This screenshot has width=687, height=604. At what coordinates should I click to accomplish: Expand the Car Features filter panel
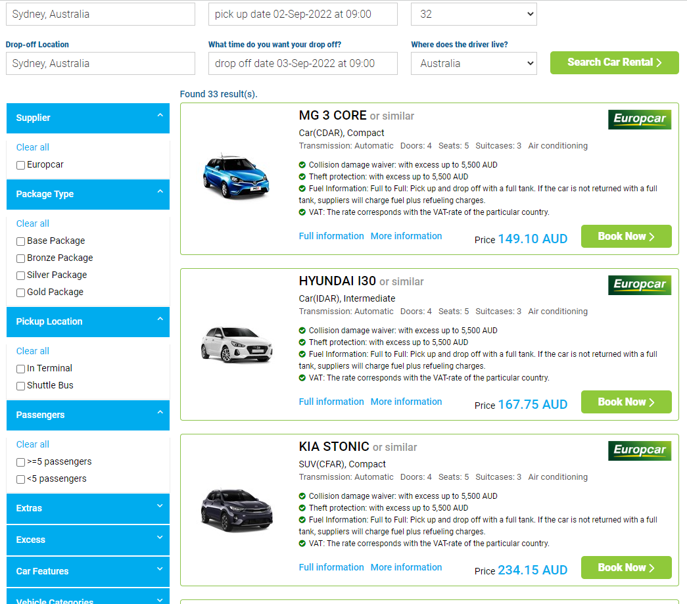point(88,571)
